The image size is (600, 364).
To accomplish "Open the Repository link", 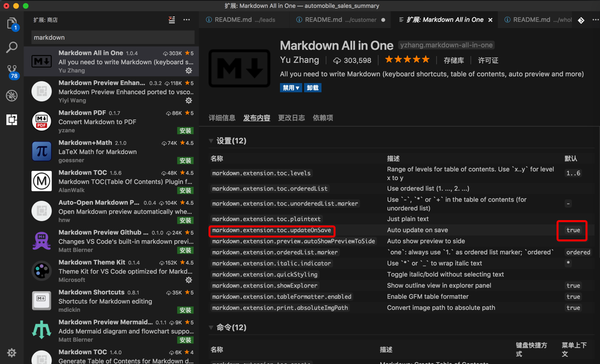I will click(x=454, y=60).
